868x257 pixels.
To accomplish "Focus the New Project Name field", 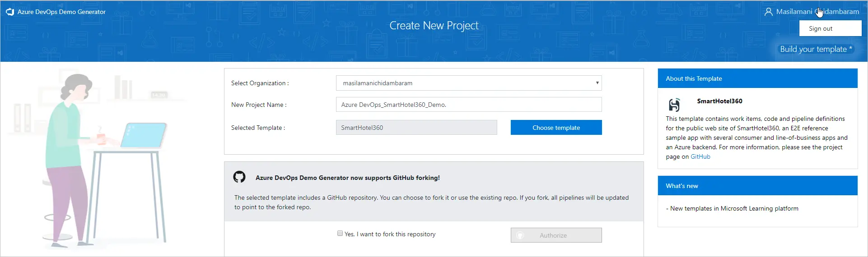I will coord(468,105).
